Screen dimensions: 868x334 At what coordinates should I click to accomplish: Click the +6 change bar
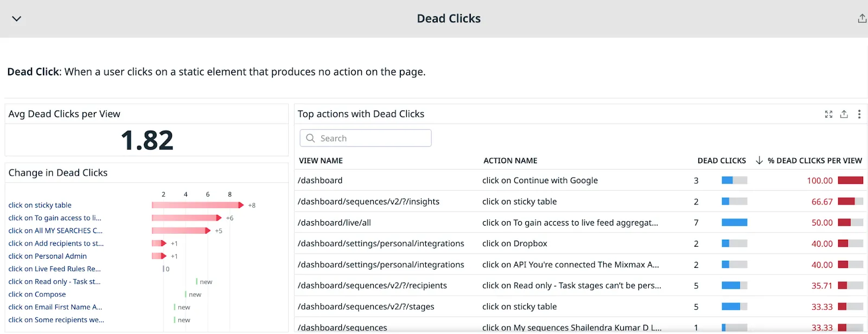click(187, 218)
